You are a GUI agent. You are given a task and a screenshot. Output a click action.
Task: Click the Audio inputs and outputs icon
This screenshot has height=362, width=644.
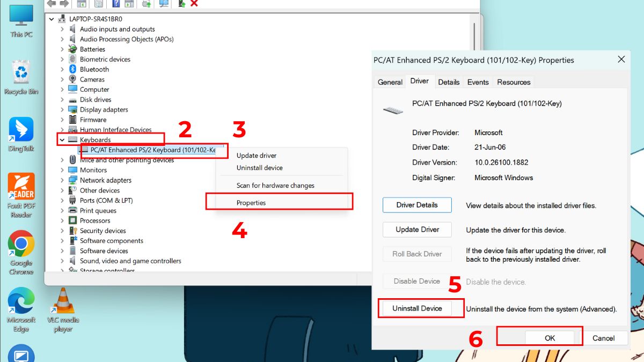click(73, 29)
